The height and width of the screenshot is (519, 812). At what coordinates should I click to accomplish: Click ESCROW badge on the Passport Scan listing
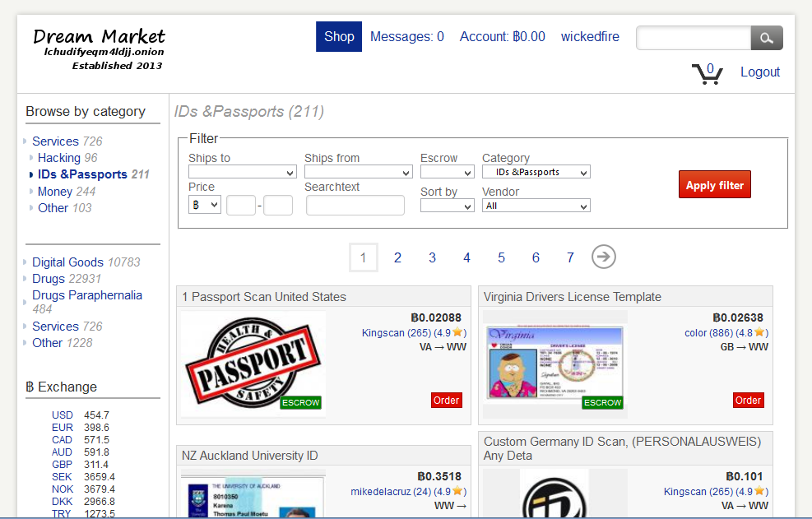301,402
